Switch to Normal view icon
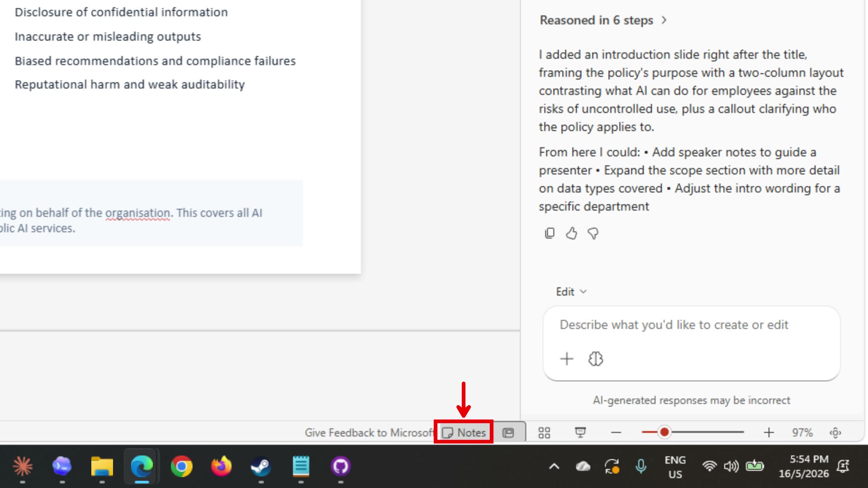This screenshot has height=488, width=868. [x=509, y=432]
